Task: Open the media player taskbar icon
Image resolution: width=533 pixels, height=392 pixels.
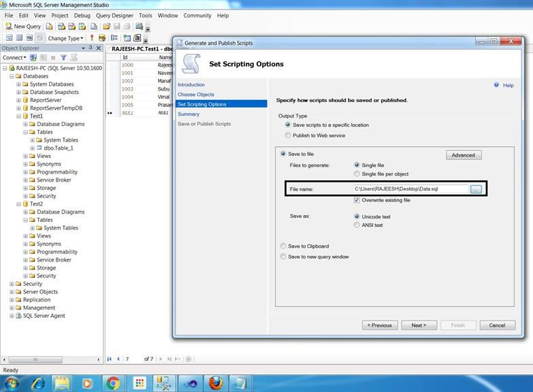Action: coord(87,384)
